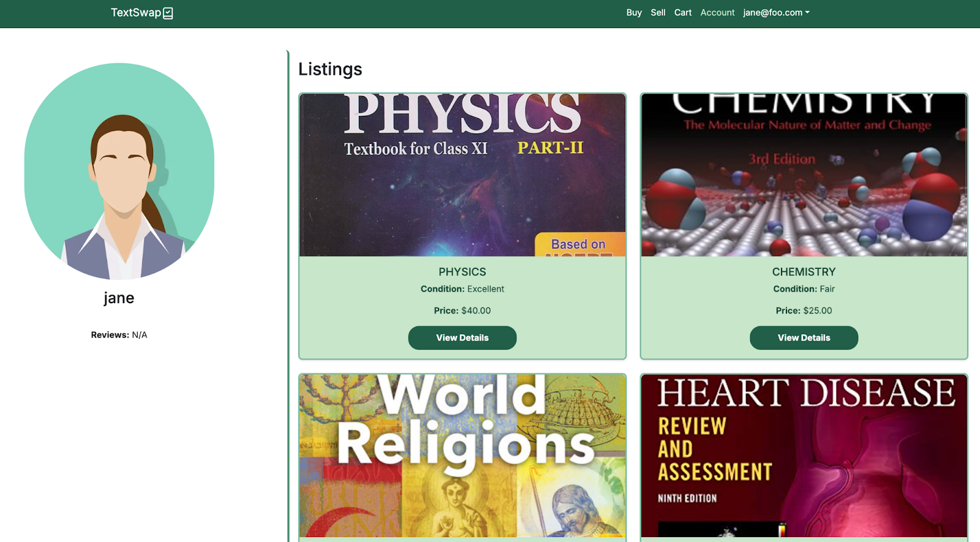Image resolution: width=980 pixels, height=542 pixels.
Task: Go to the Sell page
Action: (658, 12)
